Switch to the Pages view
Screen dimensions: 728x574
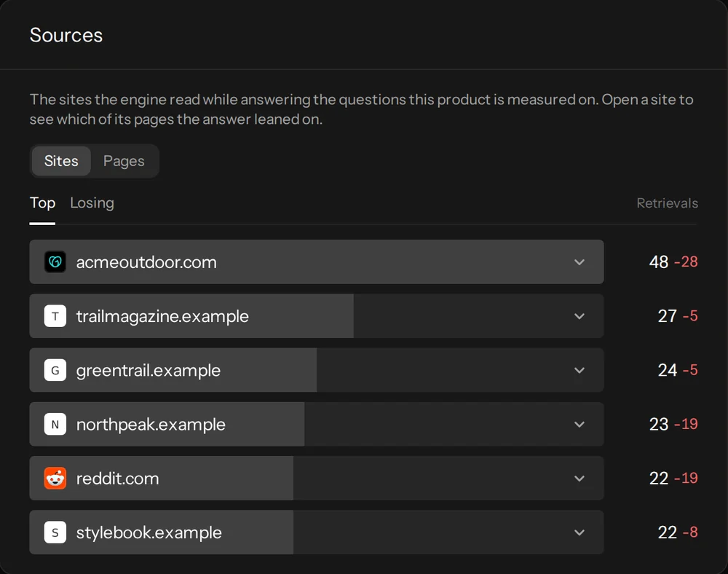(124, 161)
